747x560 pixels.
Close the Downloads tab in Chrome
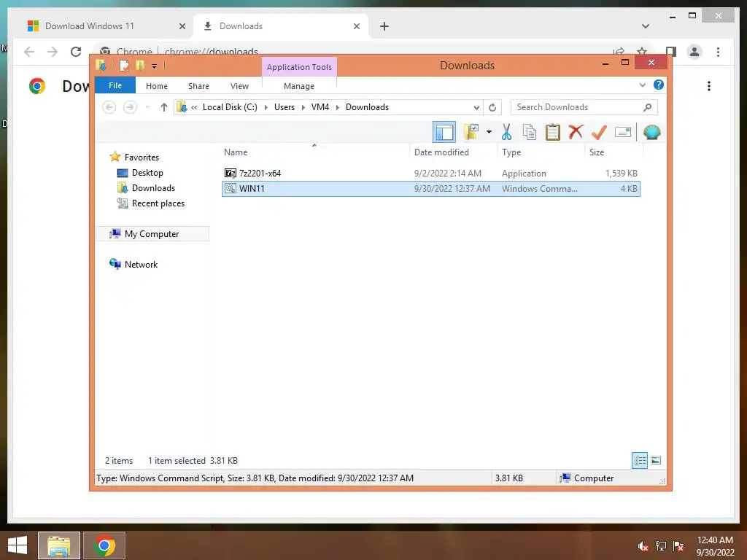[x=356, y=26]
